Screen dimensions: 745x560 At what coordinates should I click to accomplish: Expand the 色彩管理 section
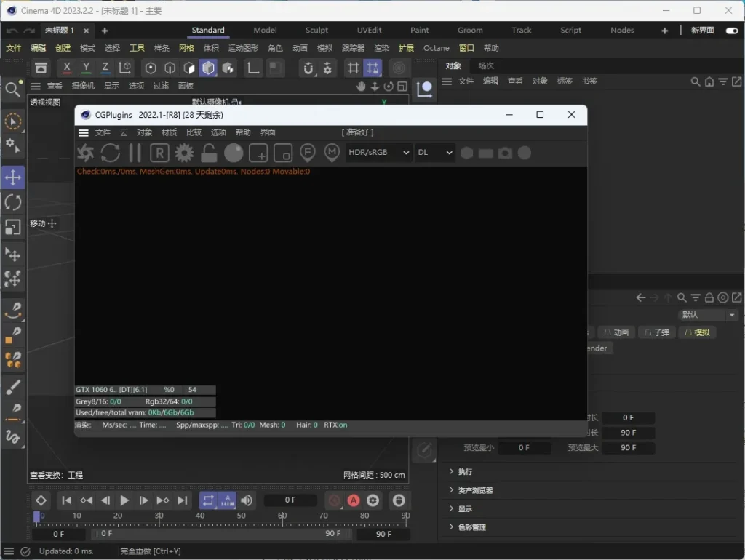tap(471, 527)
